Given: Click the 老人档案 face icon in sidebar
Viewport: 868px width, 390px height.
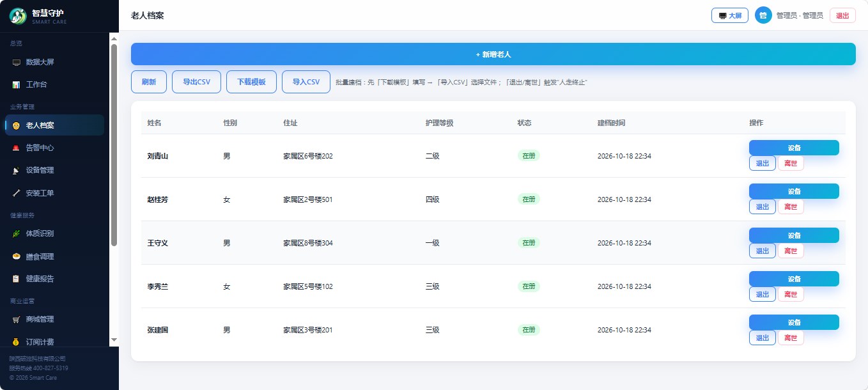Looking at the screenshot, I should point(17,125).
